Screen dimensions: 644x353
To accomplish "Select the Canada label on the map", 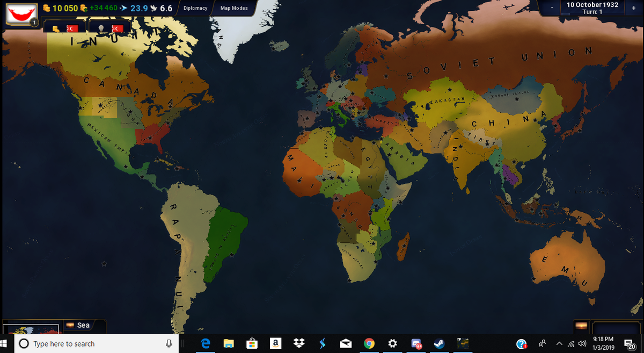I will 129,91.
